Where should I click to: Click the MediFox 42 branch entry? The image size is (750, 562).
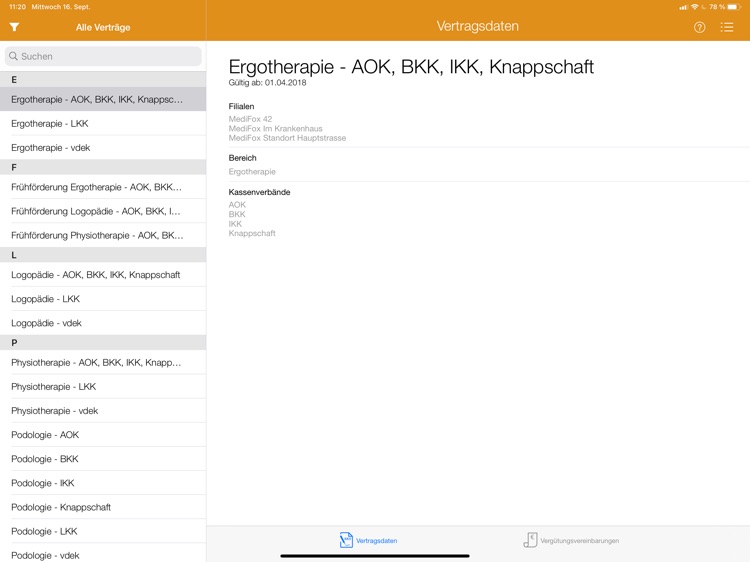pos(250,119)
